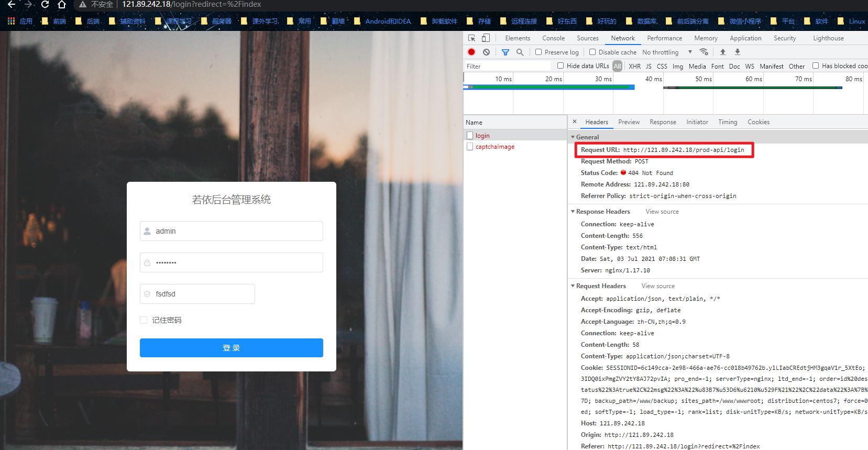This screenshot has height=450, width=868.
Task: Open the 远程连接 bookmark folder
Action: [x=519, y=21]
